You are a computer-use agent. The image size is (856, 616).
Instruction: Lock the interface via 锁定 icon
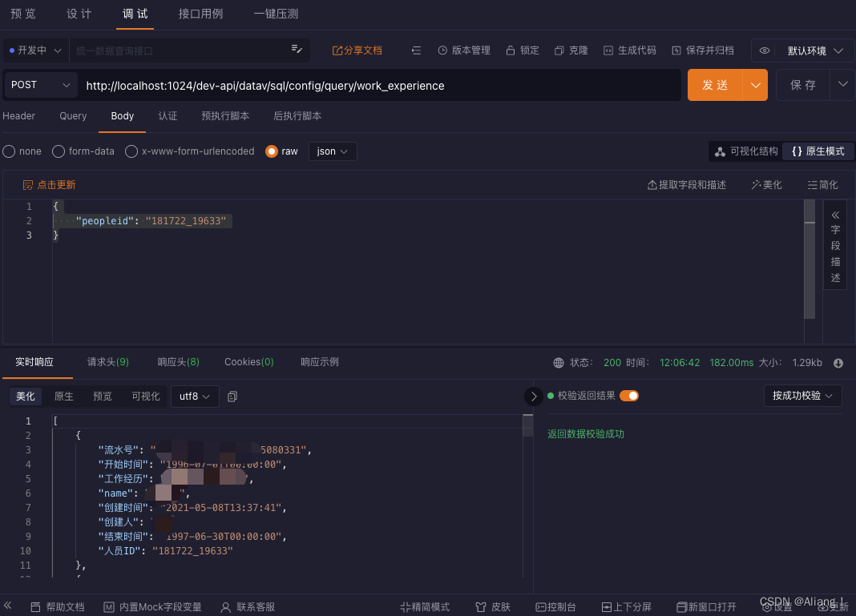click(x=522, y=50)
